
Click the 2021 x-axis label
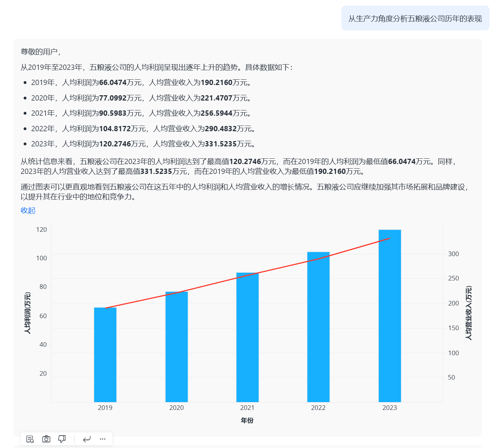click(248, 408)
